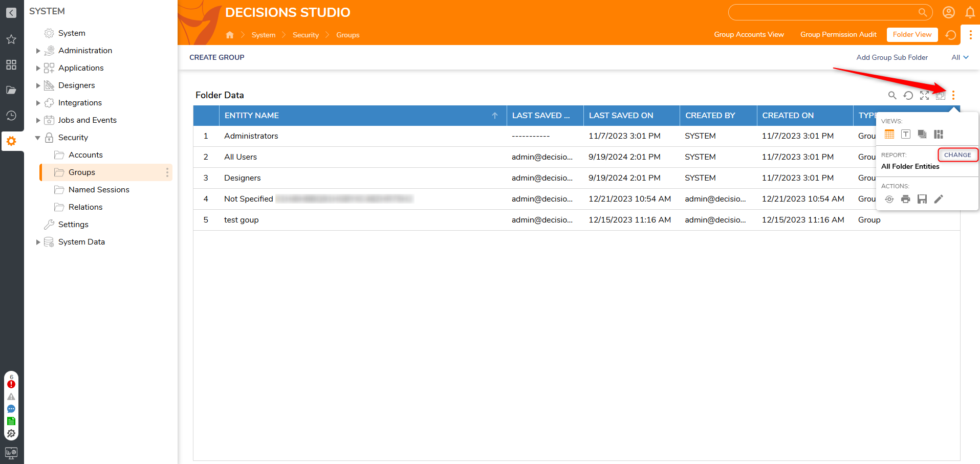Screen dimensions: 980x464
Task: Sort by the Entity Name column arrow
Action: click(495, 116)
